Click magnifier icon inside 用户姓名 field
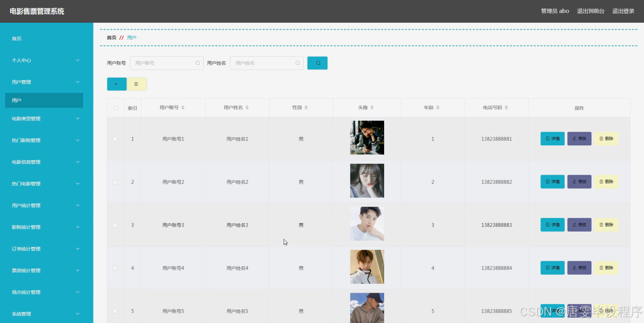Screen dimensions: 644x323 pos(297,63)
